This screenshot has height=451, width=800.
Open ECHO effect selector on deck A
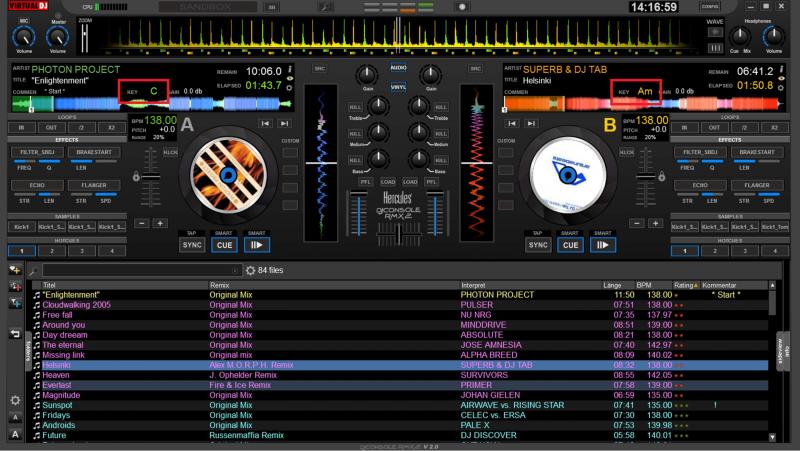pos(37,185)
